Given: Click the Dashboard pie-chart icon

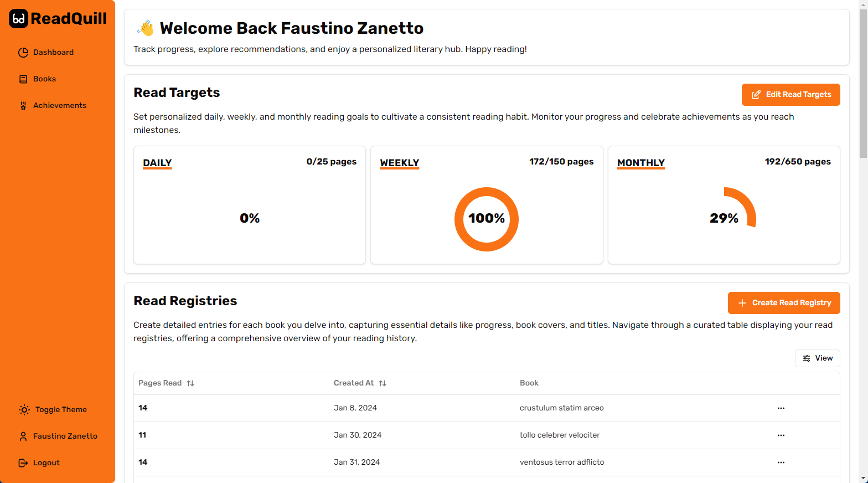Looking at the screenshot, I should pos(23,53).
